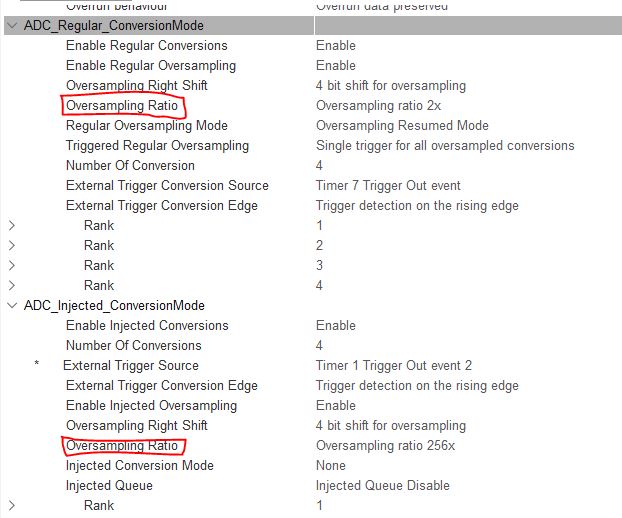Select regular Oversampling Right Shift parameter
Viewport: 622px width, 518px height.
pos(137,86)
